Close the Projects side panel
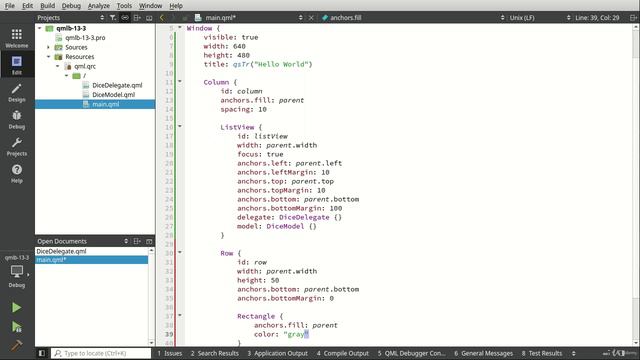The height and width of the screenshot is (360, 640). [x=149, y=18]
